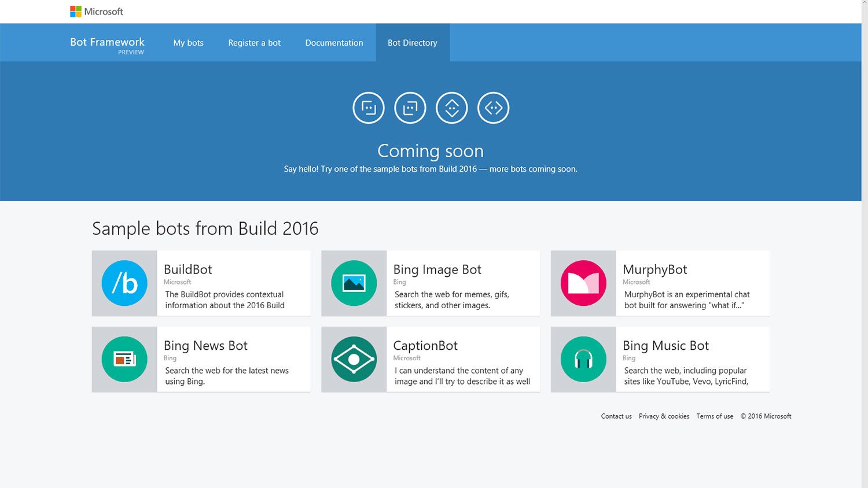Open the Bing Music Bot title

665,346
